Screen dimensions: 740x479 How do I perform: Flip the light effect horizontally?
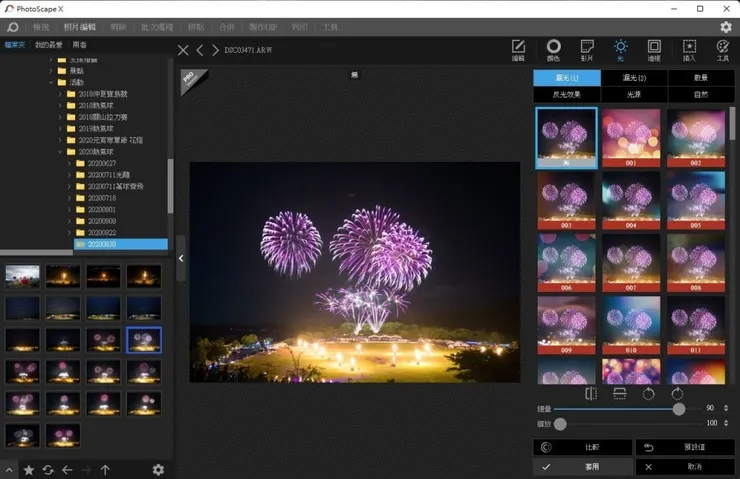point(590,394)
